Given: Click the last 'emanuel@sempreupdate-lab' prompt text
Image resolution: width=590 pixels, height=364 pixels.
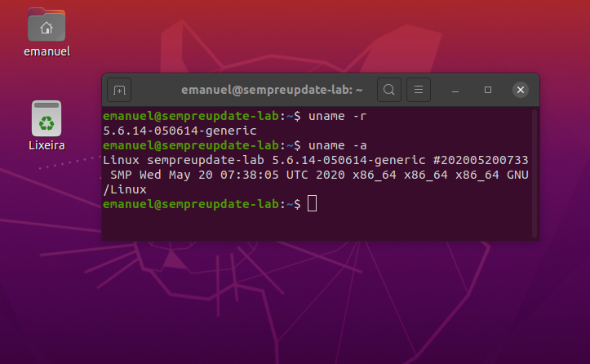Looking at the screenshot, I should click(x=192, y=203).
